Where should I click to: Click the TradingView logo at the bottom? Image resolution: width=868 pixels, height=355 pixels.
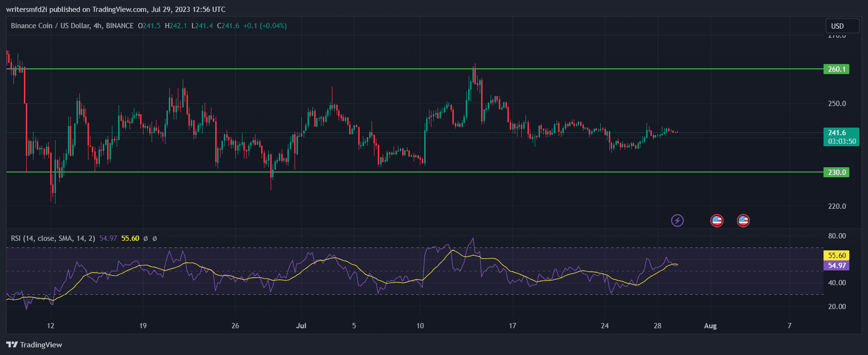[34, 344]
